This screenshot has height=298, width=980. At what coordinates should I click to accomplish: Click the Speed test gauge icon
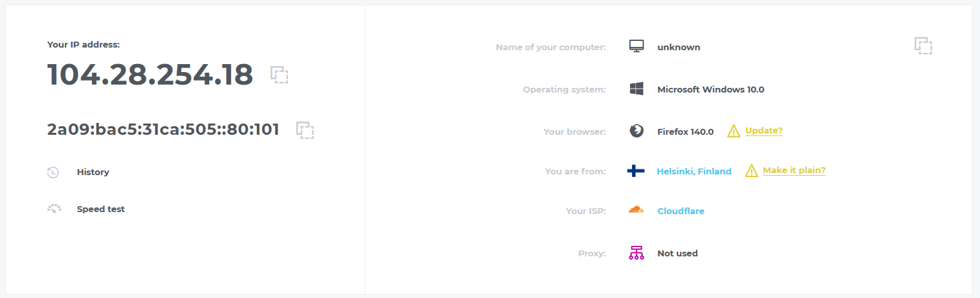[x=54, y=209]
